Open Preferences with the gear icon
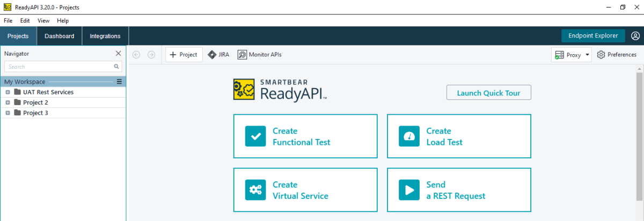 point(617,55)
